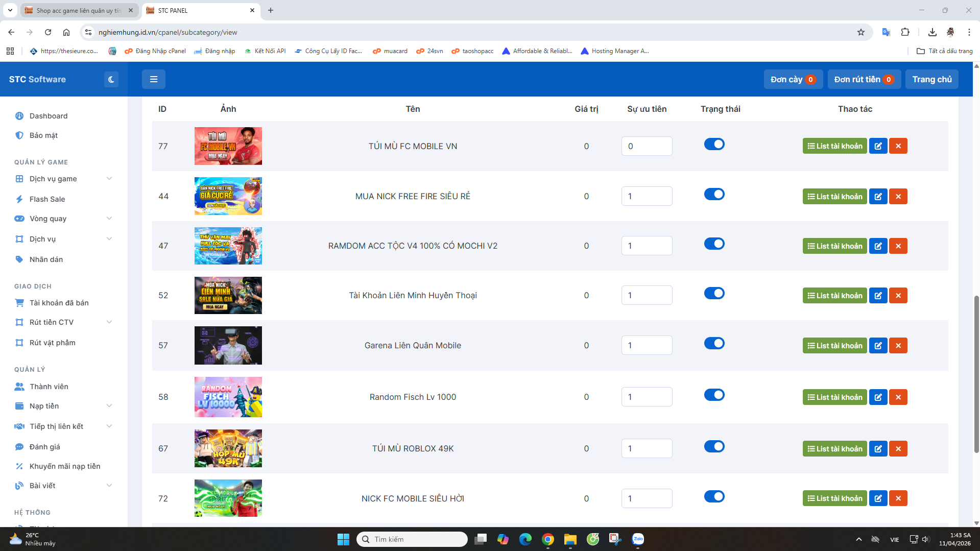The image size is (980, 551).
Task: Go to Flash Sale menu item
Action: (x=47, y=199)
